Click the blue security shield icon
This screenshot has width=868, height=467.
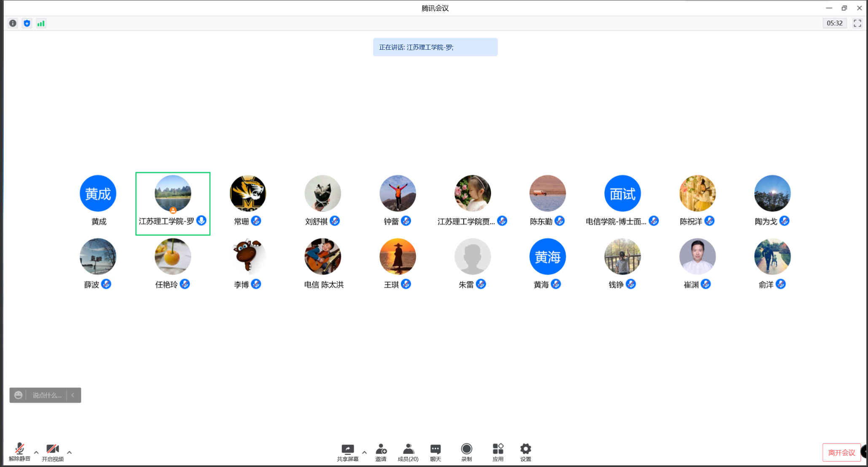(x=27, y=23)
